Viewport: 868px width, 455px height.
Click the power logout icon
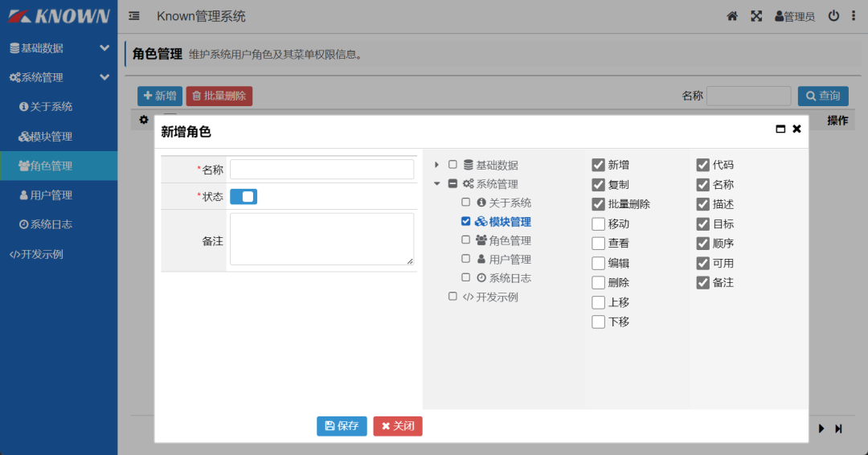click(833, 16)
